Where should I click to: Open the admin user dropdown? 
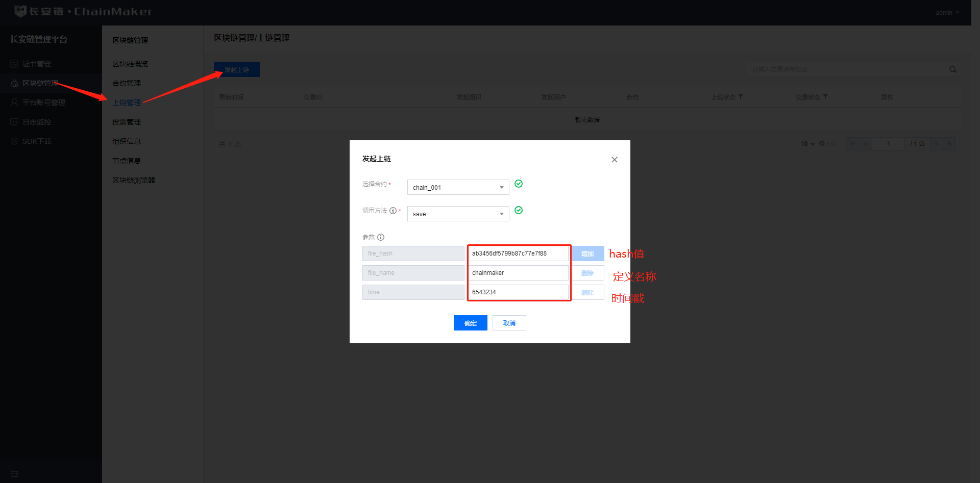tap(947, 13)
